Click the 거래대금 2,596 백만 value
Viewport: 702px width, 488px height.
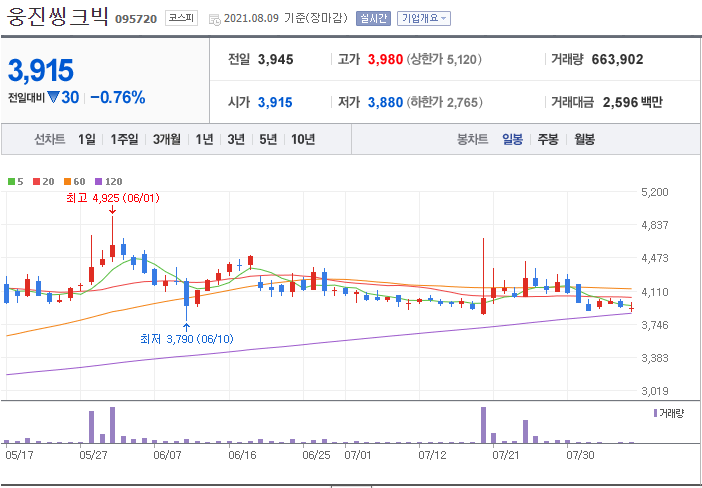click(x=633, y=103)
